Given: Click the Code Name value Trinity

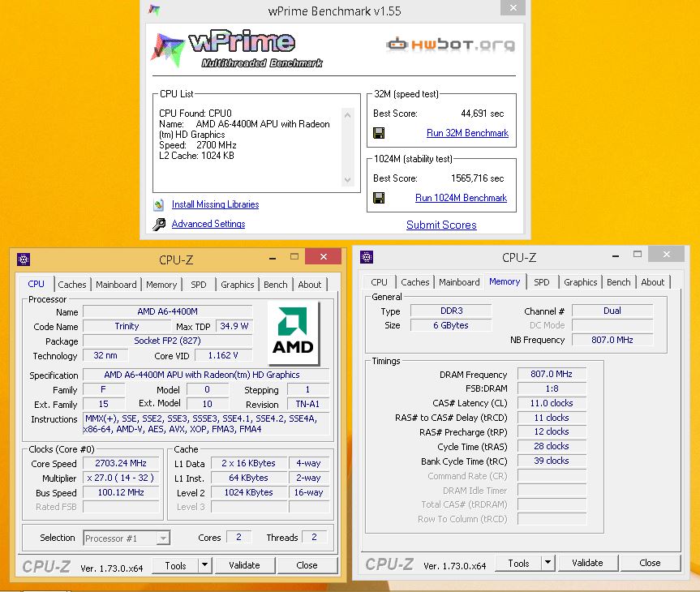Looking at the screenshot, I should (127, 326).
